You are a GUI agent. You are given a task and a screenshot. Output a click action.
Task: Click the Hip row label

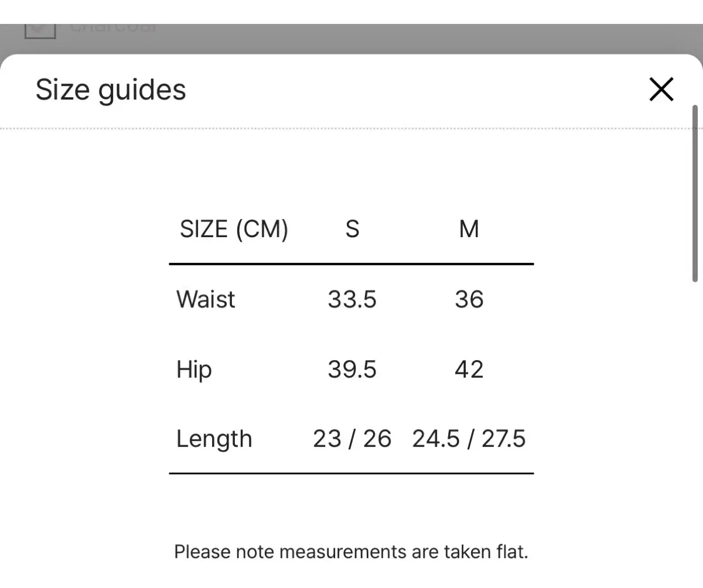[194, 370]
